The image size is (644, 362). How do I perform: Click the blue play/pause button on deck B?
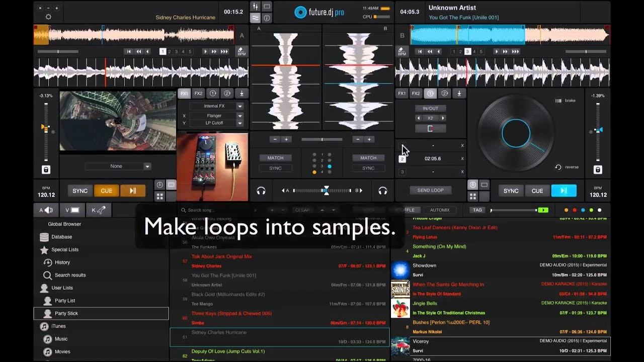click(563, 191)
